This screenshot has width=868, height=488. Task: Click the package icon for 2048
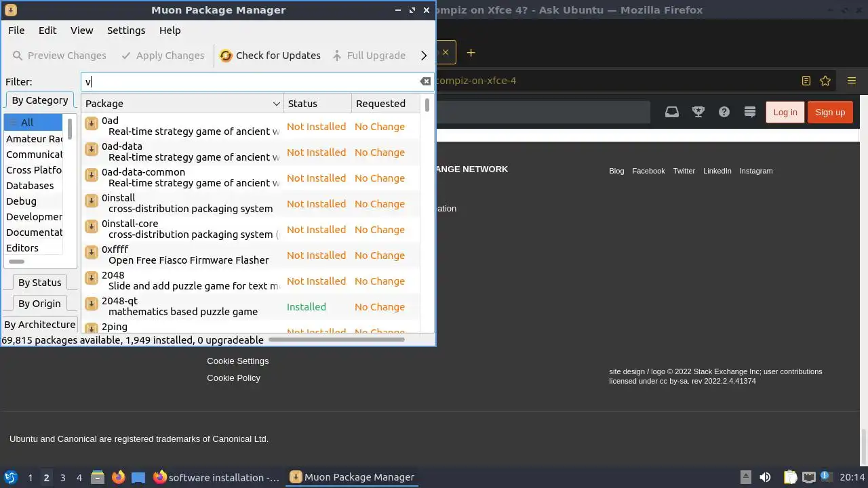coord(91,279)
